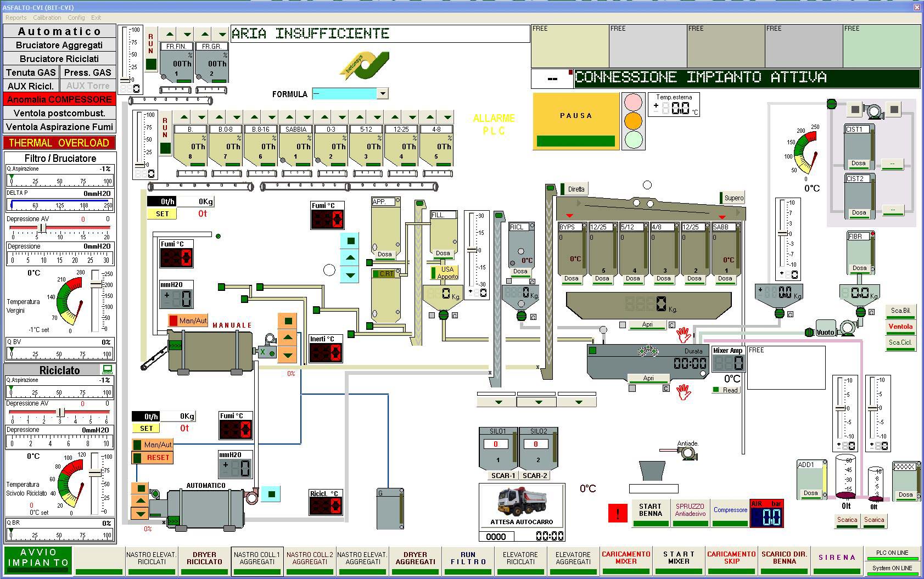Open the Reports menu
This screenshot has height=579, width=924.
16,18
